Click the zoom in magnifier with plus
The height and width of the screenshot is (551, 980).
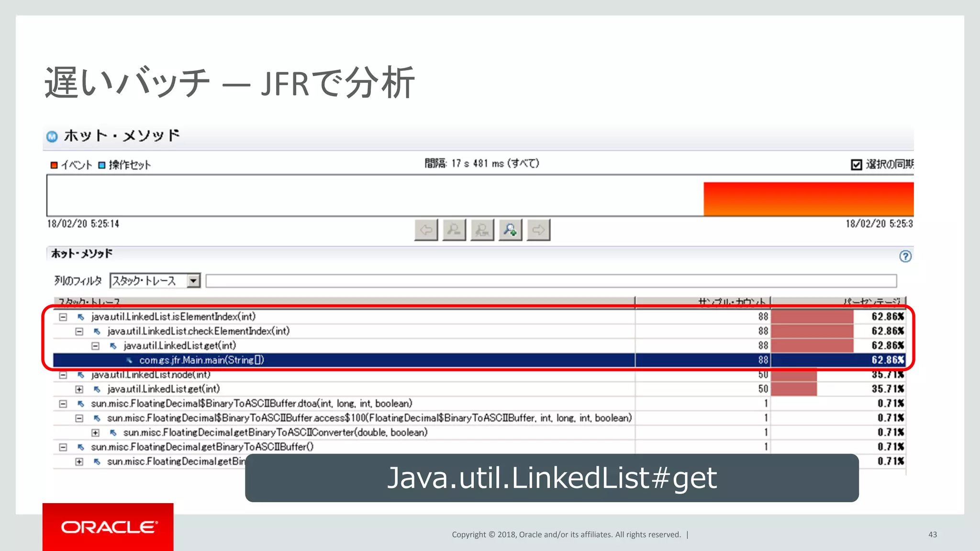point(511,230)
